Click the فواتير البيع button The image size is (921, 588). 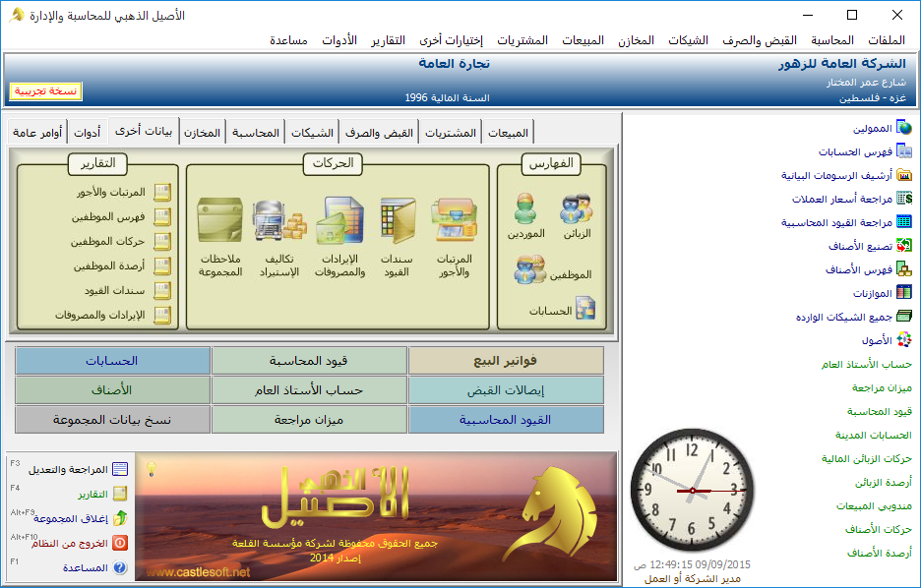point(506,360)
